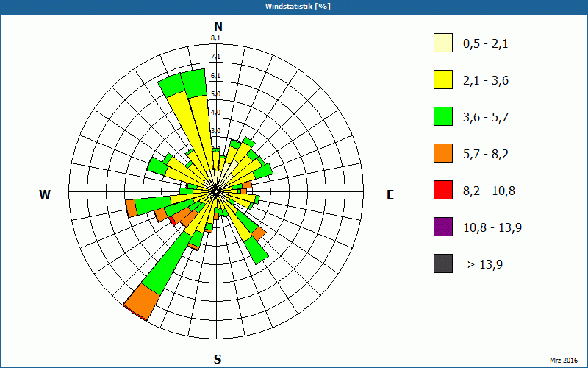Click the legend label '3,6 - 5,7'
The height and width of the screenshot is (368, 588).
coord(486,118)
